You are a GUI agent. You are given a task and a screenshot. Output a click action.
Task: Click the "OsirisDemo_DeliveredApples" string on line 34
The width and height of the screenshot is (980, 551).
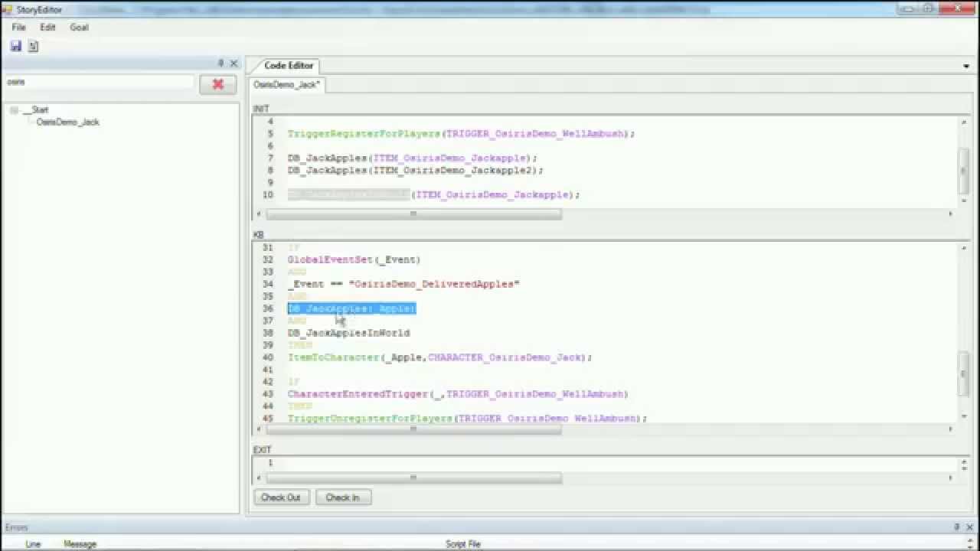pos(434,284)
